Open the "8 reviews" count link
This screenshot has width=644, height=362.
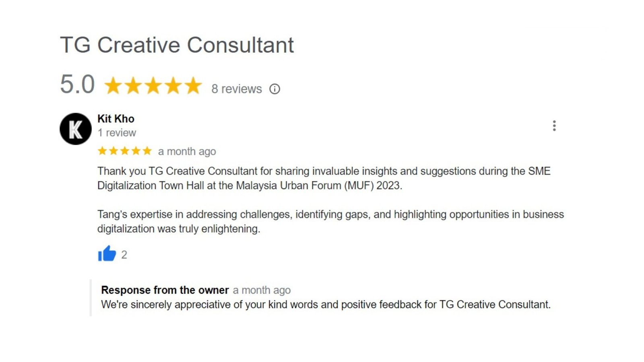[x=237, y=89]
